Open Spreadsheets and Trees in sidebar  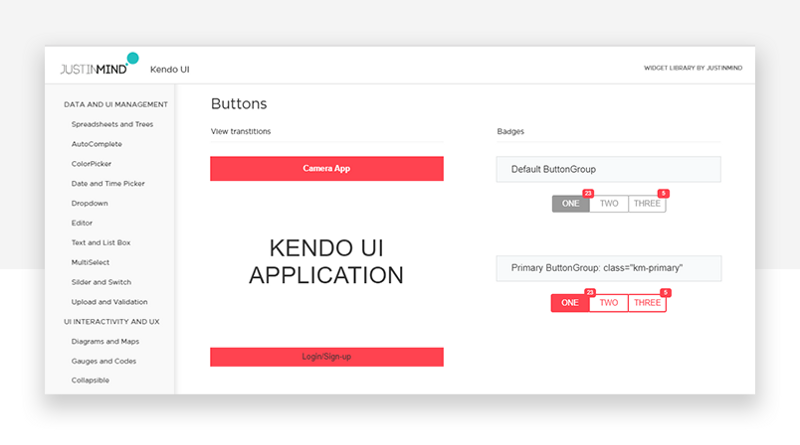[x=112, y=124]
